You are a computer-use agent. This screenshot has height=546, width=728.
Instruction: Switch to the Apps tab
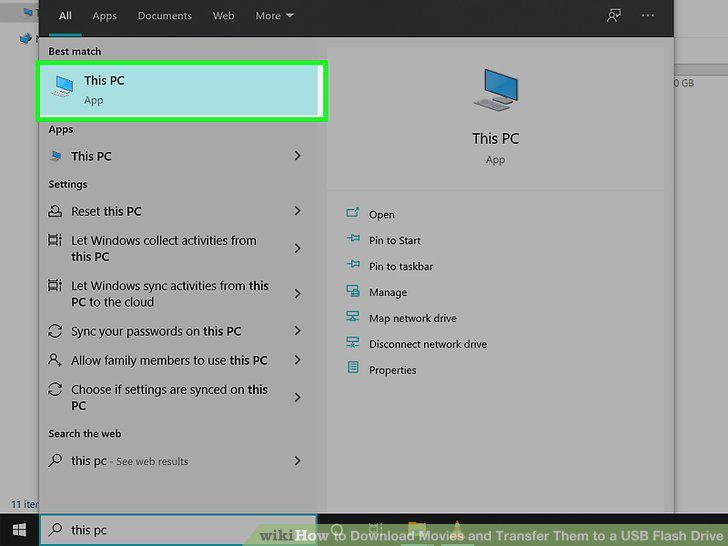104,16
